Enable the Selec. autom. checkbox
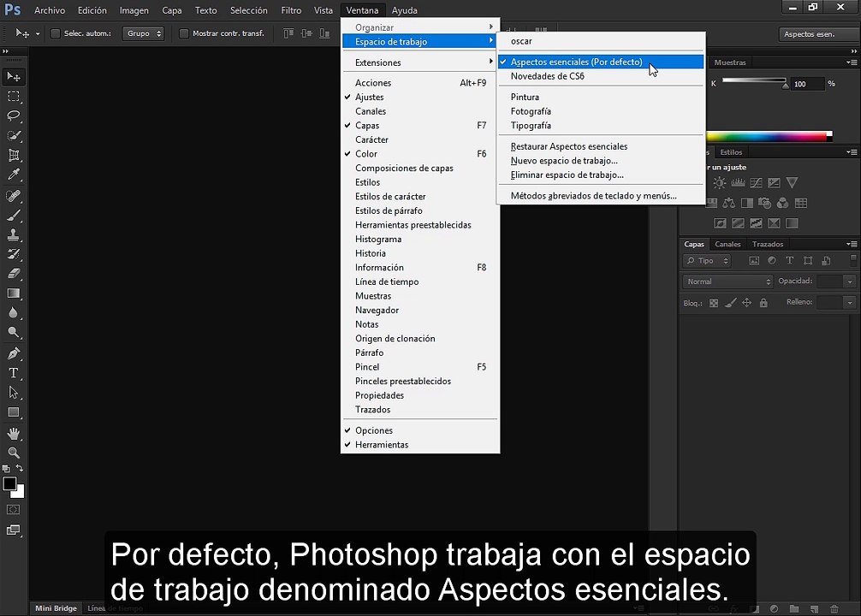Screen dimensions: 861x616 click(55, 33)
